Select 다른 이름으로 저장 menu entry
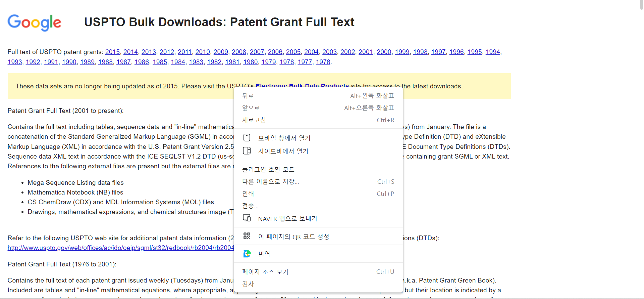The height and width of the screenshot is (299, 644). click(x=318, y=181)
